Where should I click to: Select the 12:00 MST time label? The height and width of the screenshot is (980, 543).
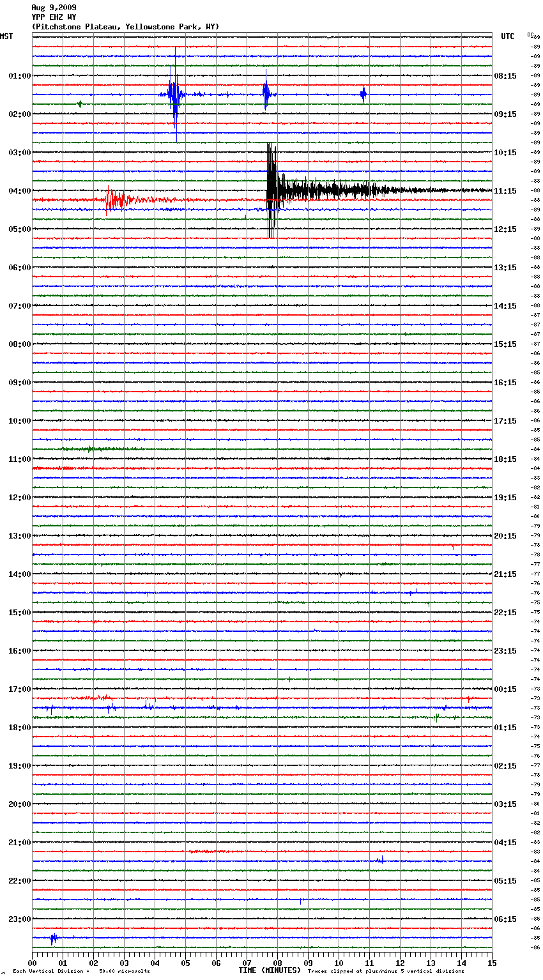coord(20,497)
